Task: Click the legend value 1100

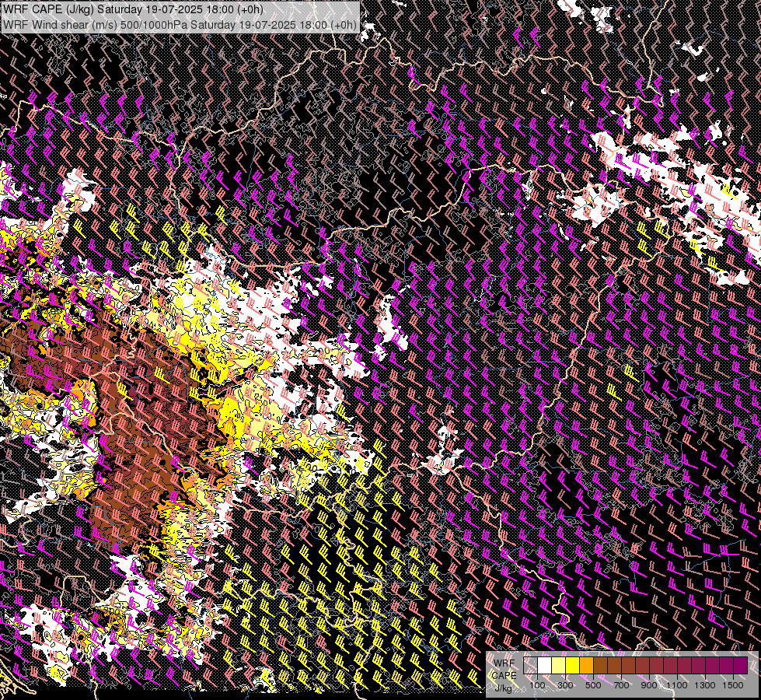Action: [676, 685]
